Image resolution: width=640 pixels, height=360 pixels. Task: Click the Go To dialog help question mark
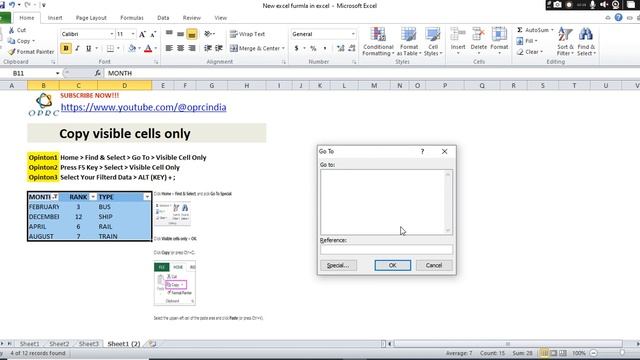point(422,151)
